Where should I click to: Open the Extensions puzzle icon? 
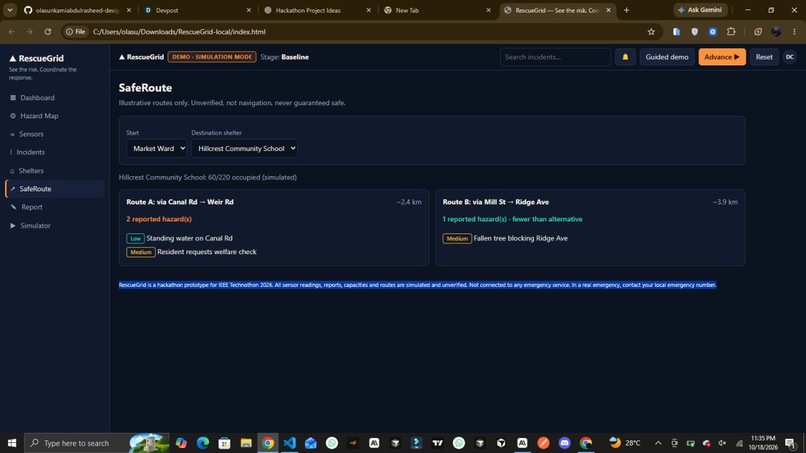pyautogui.click(x=731, y=32)
